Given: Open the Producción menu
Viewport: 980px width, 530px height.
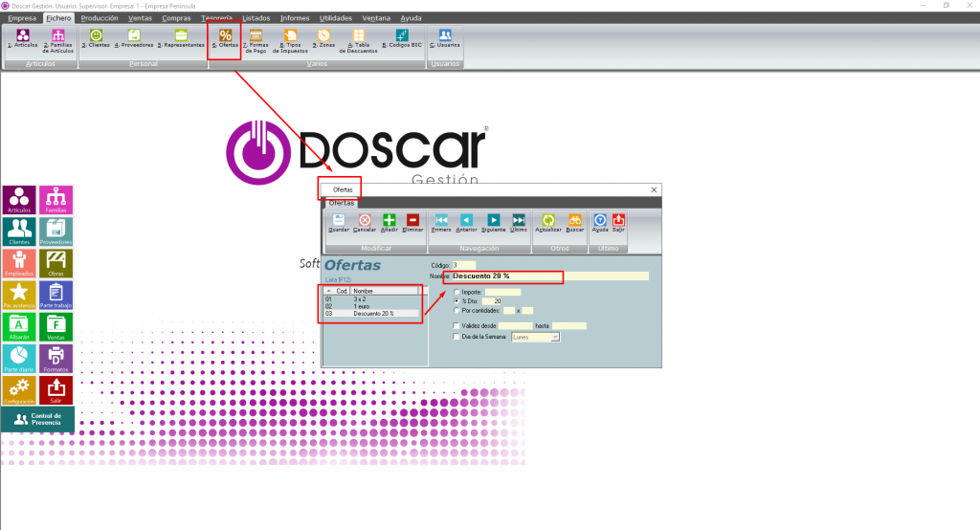Looking at the screenshot, I should tap(100, 18).
